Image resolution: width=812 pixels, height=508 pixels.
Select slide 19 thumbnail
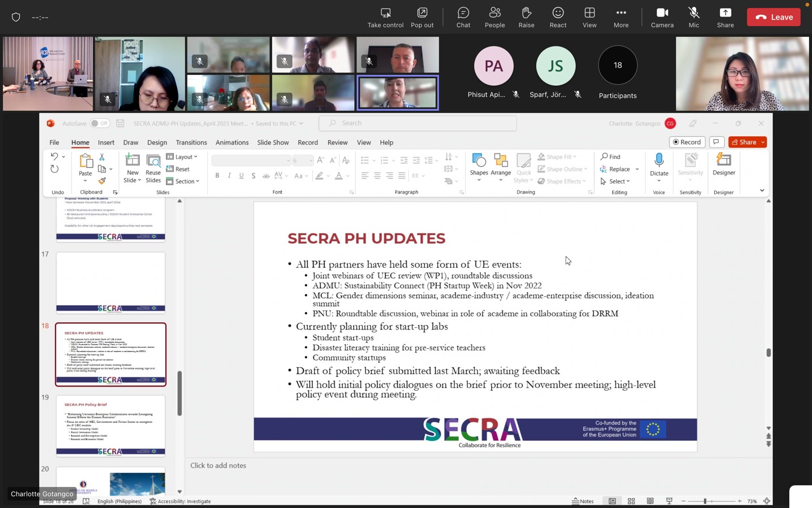coord(111,426)
